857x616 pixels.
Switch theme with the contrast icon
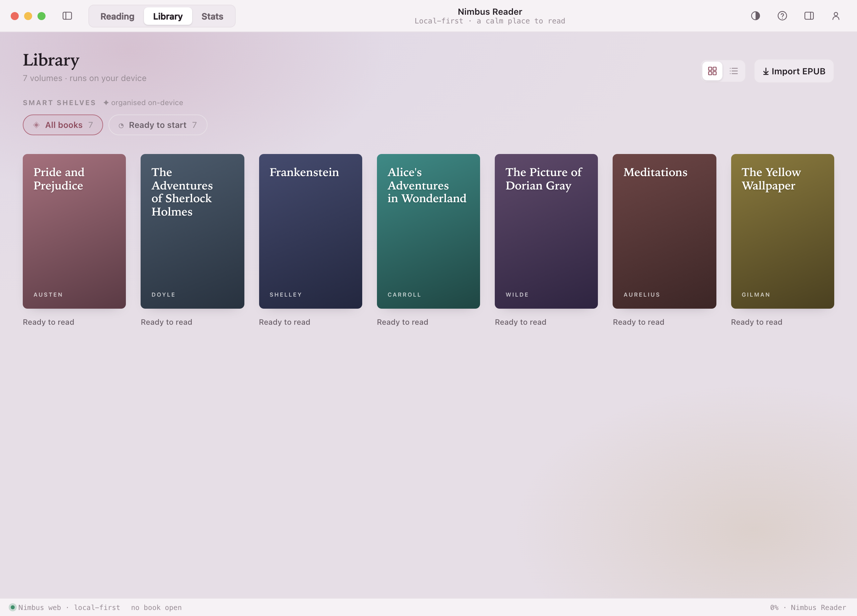[755, 16]
